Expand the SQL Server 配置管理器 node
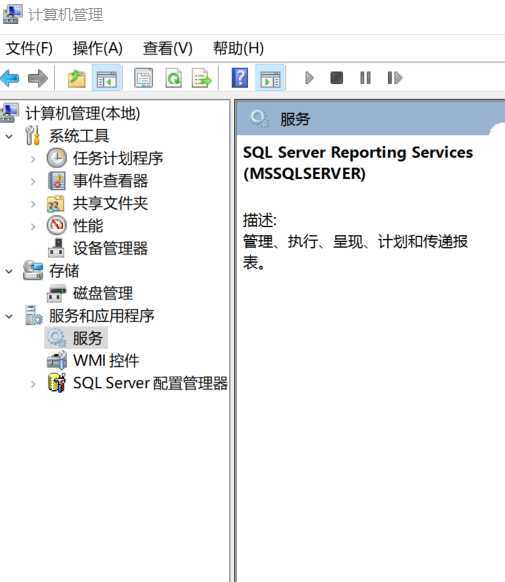The image size is (505, 582). click(33, 384)
